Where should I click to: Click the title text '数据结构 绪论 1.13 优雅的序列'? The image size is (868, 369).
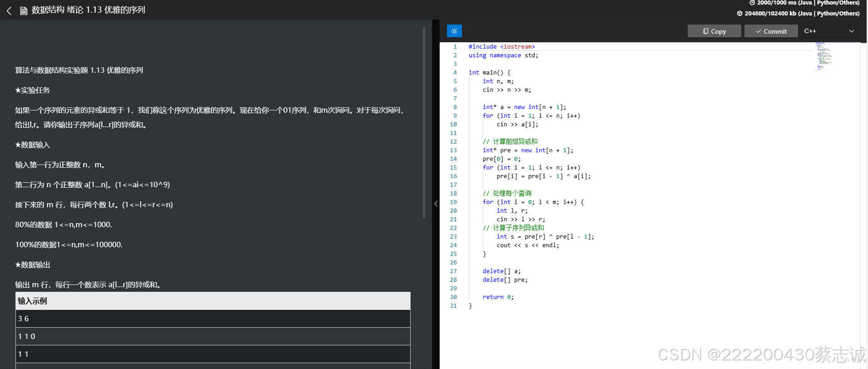[88, 10]
